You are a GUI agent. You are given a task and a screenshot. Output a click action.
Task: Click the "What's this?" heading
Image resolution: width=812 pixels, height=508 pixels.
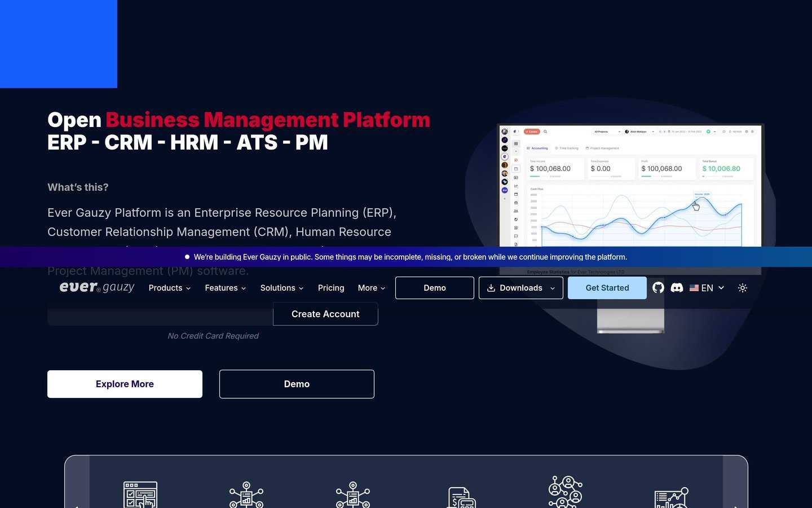pyautogui.click(x=78, y=187)
